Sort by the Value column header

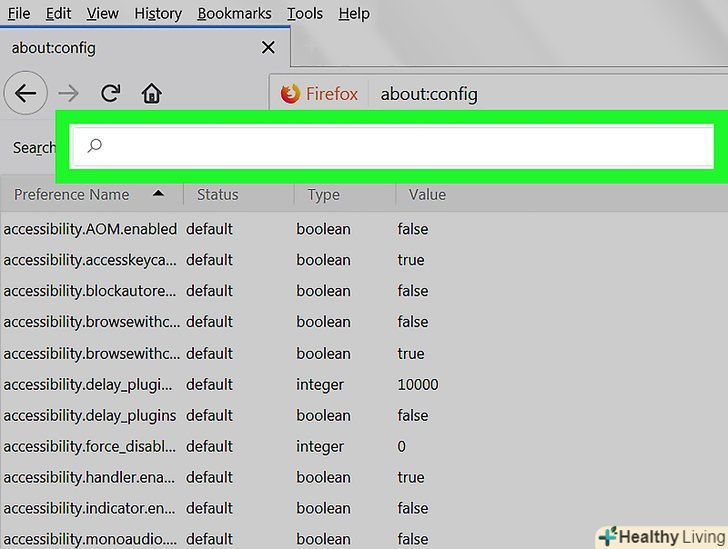point(427,195)
